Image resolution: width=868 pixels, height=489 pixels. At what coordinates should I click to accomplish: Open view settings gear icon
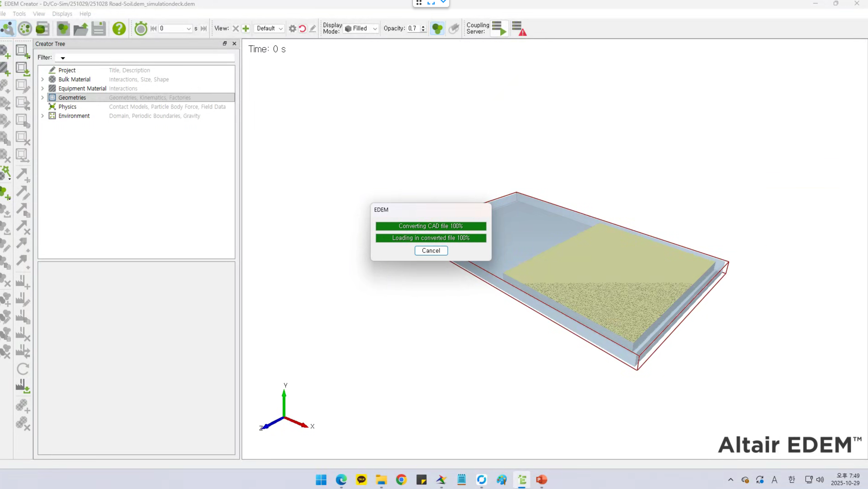[292, 29]
